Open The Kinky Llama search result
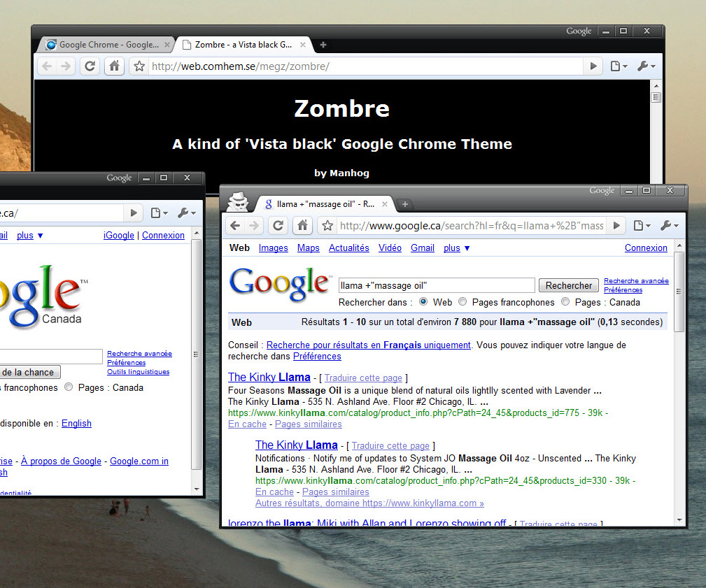 point(269,377)
